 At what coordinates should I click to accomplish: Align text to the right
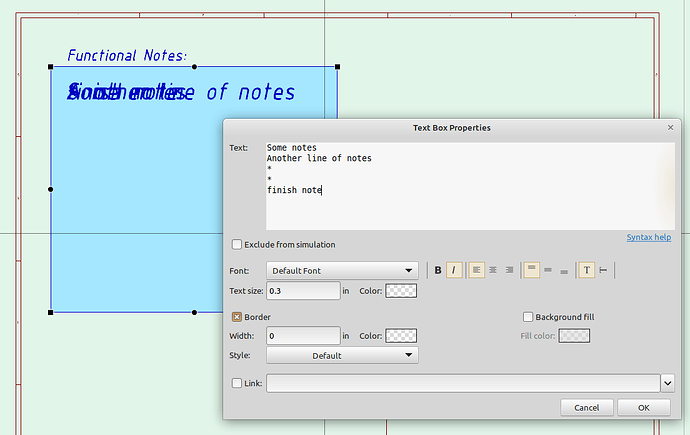(509, 270)
